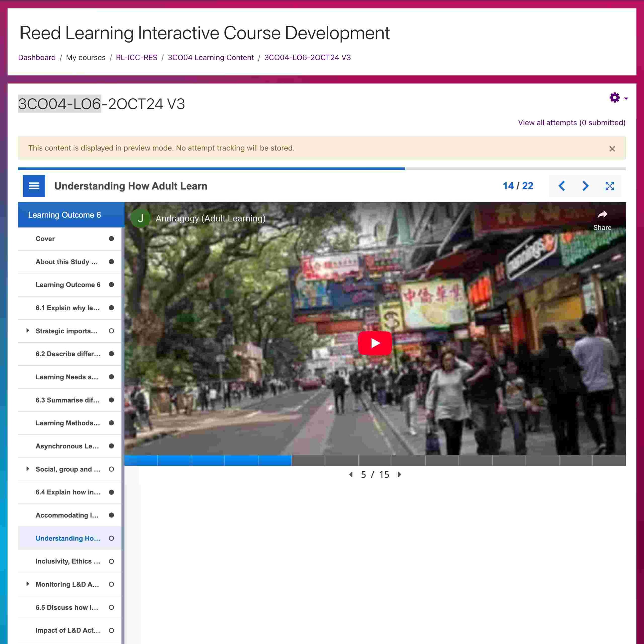
Task: Go to next page using right chevron
Action: point(585,186)
